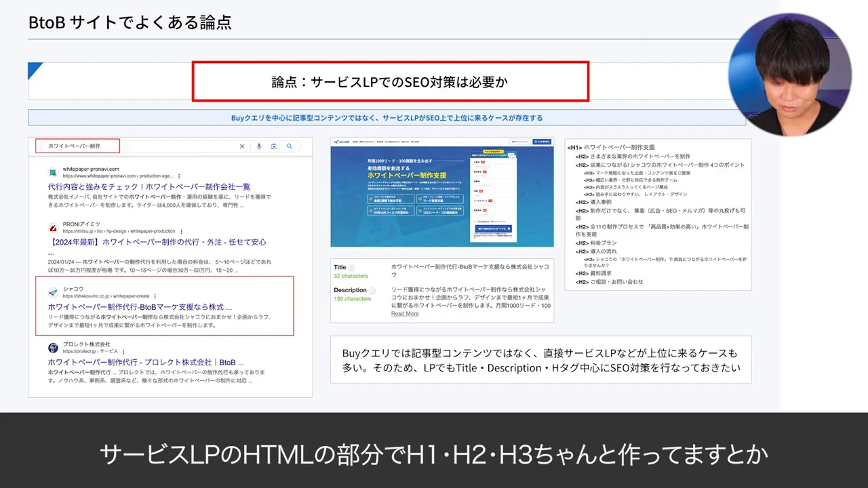The image size is (868, 488).
Task: Click the magnifying glass search icon
Action: point(290,146)
